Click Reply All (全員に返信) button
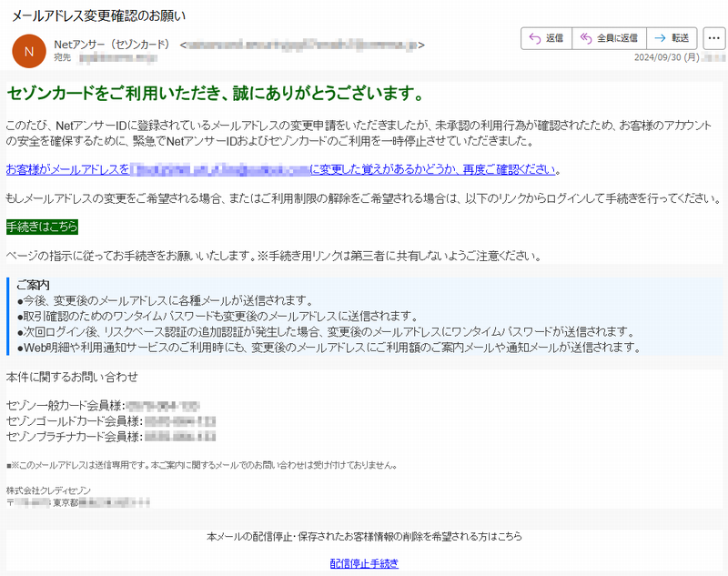 coord(609,38)
